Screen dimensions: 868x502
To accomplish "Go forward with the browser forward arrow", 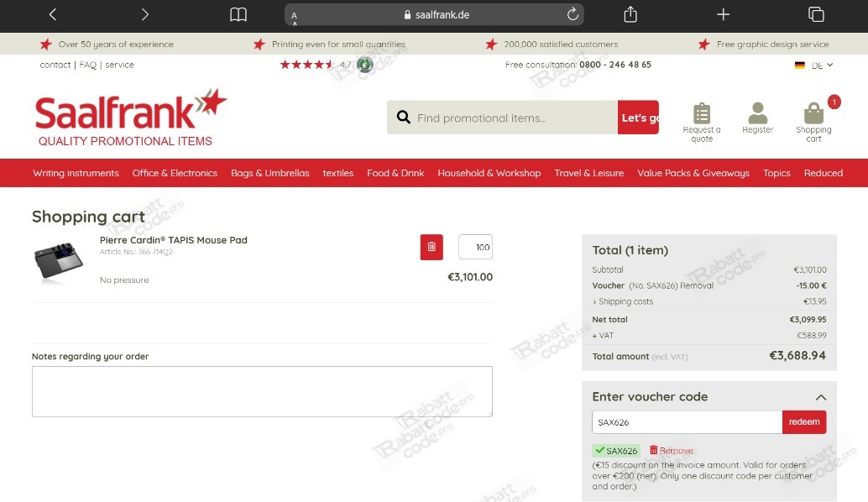I will pos(145,14).
